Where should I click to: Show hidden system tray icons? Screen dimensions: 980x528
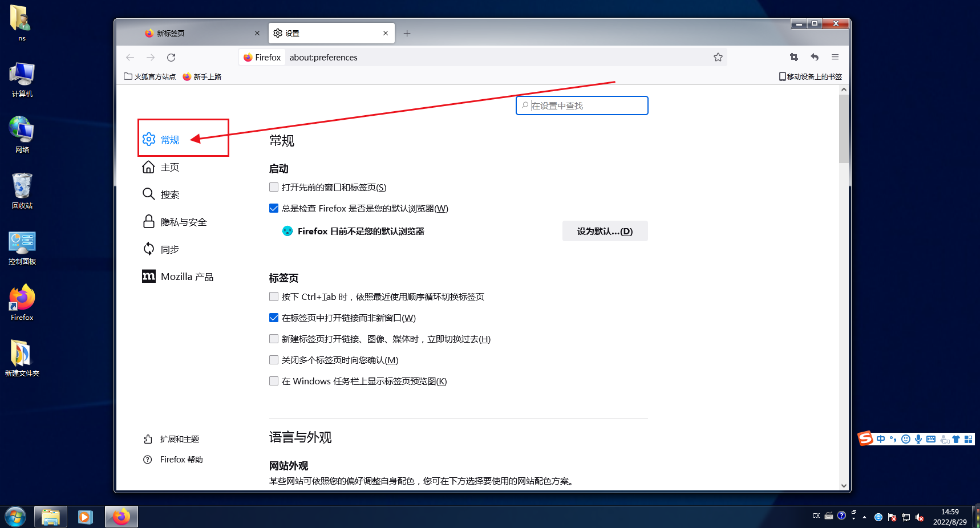[865, 517]
